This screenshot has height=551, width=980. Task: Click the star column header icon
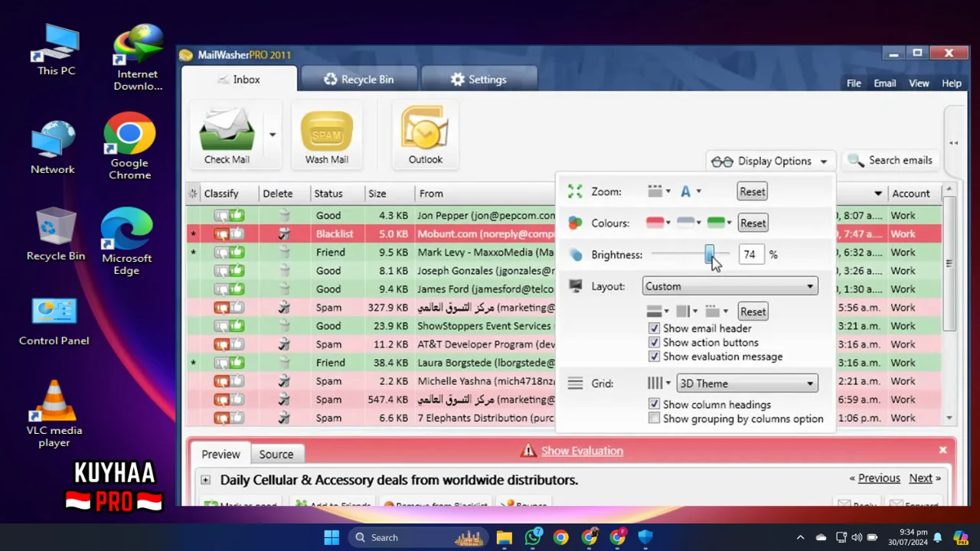(x=193, y=194)
